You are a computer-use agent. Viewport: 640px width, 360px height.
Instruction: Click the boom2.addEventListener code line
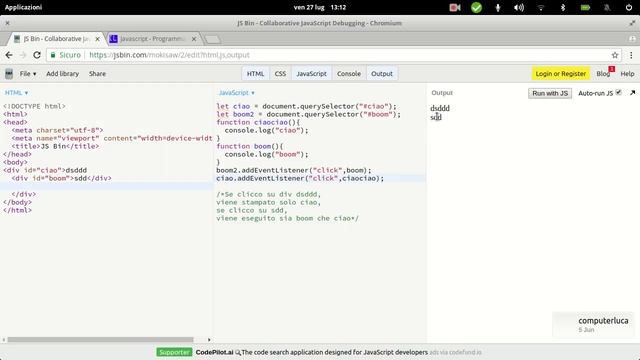point(294,170)
